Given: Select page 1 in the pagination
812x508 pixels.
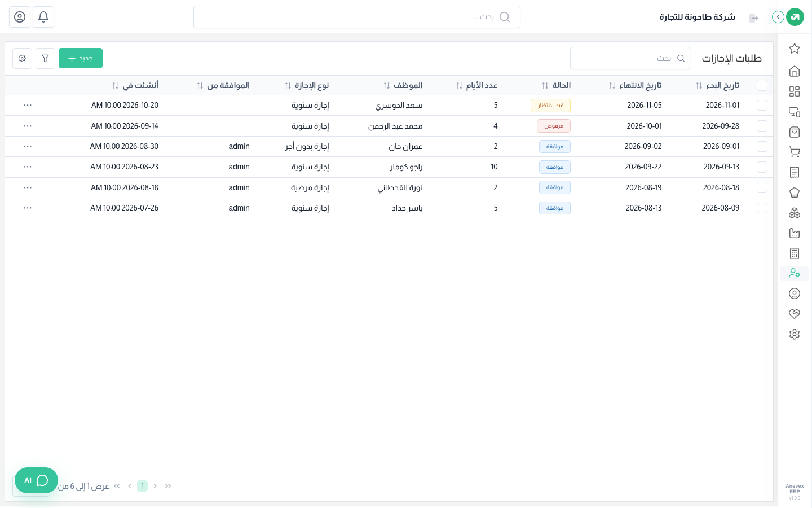Looking at the screenshot, I should (x=142, y=486).
